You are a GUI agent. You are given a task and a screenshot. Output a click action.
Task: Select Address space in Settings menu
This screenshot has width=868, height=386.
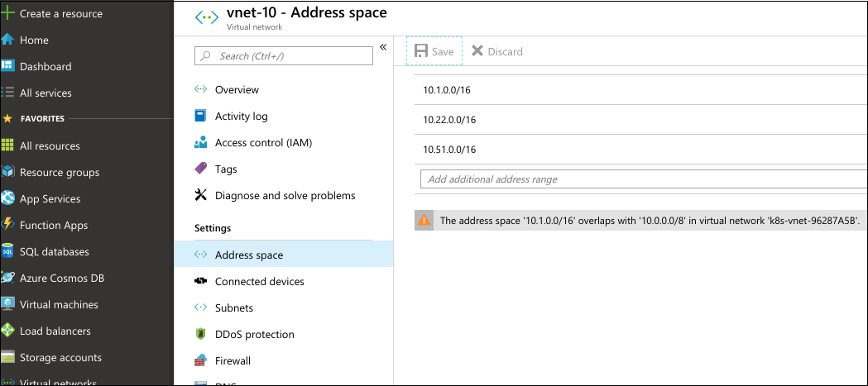pyautogui.click(x=248, y=255)
